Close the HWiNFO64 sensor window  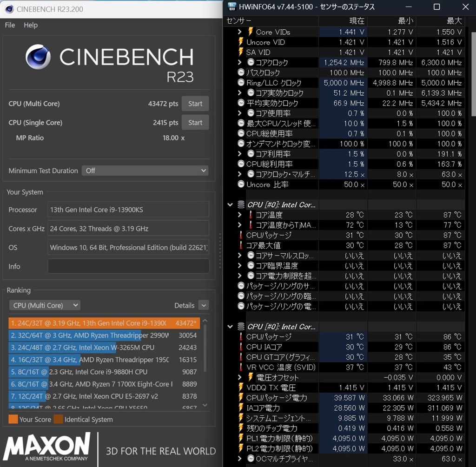[x=465, y=7]
